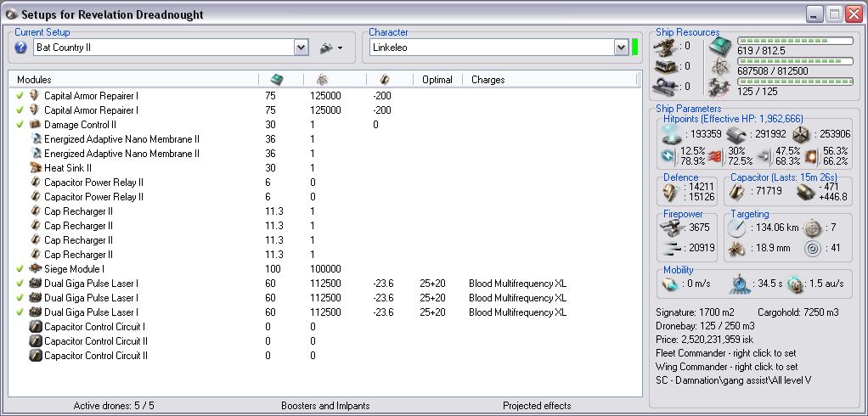Image resolution: width=868 pixels, height=416 pixels.
Task: Select the last Capacitor Control Circuit II row
Action: tap(324, 355)
